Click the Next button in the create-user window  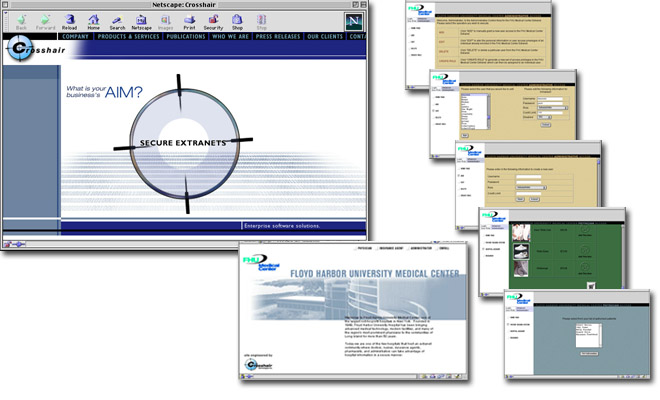(x=520, y=199)
